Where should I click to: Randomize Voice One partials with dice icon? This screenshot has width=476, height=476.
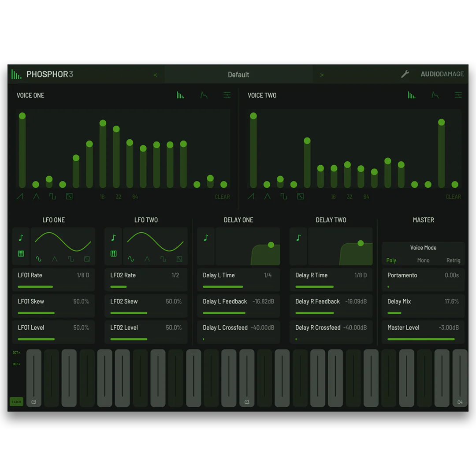[69, 197]
